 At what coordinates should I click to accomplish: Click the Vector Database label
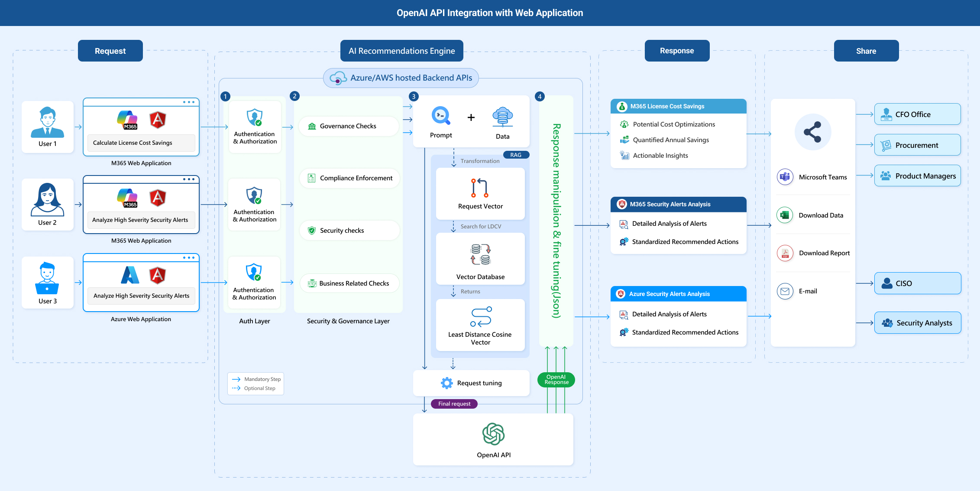pyautogui.click(x=481, y=277)
